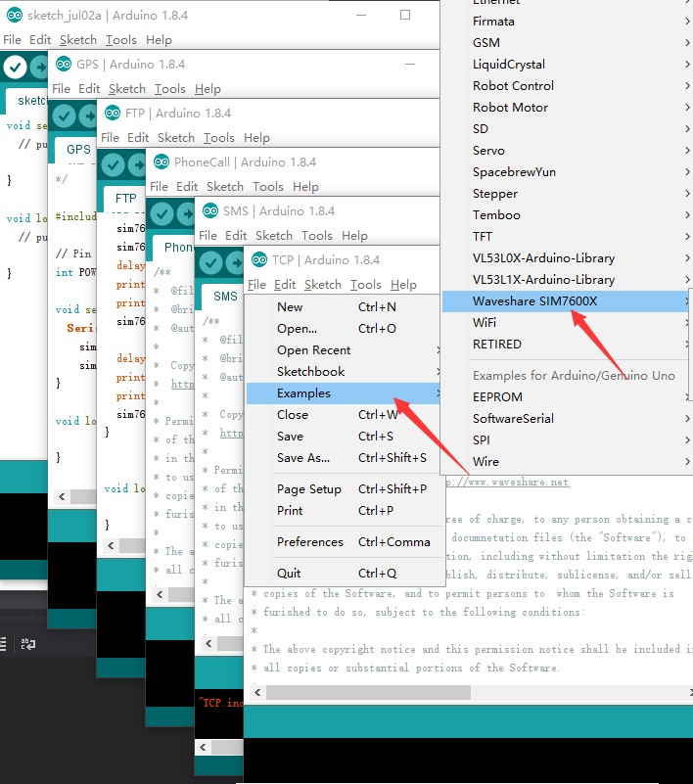Click IME language icon on taskbar
The height and width of the screenshot is (784, 693).
click(28, 644)
